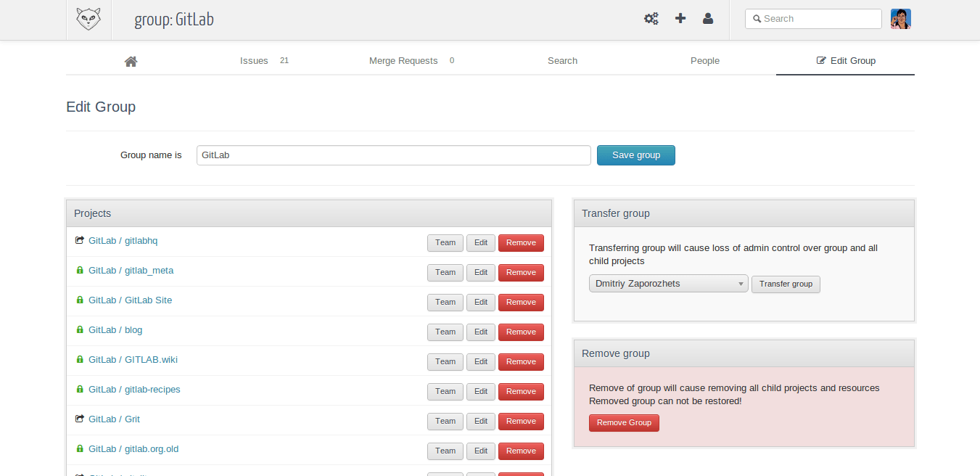Switch to the Issues tab
Image resolution: width=980 pixels, height=476 pixels.
tap(254, 61)
